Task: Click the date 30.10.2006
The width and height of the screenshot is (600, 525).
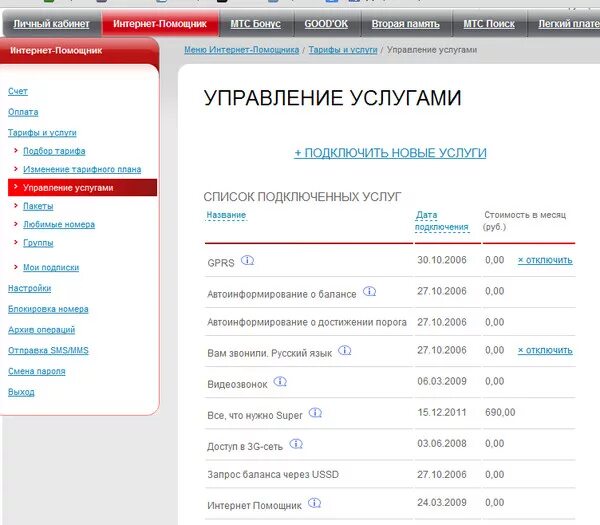Action: coord(442,260)
